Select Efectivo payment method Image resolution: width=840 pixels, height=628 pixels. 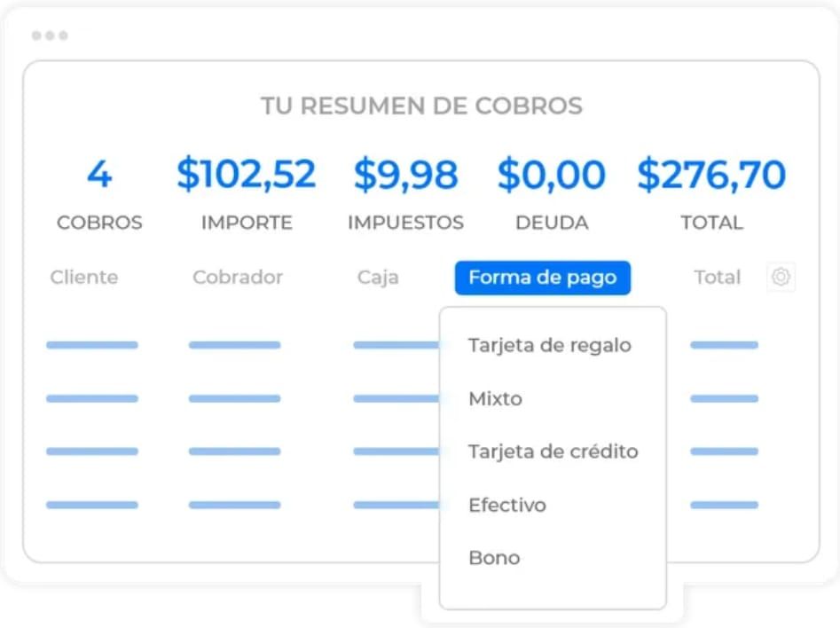tap(506, 505)
